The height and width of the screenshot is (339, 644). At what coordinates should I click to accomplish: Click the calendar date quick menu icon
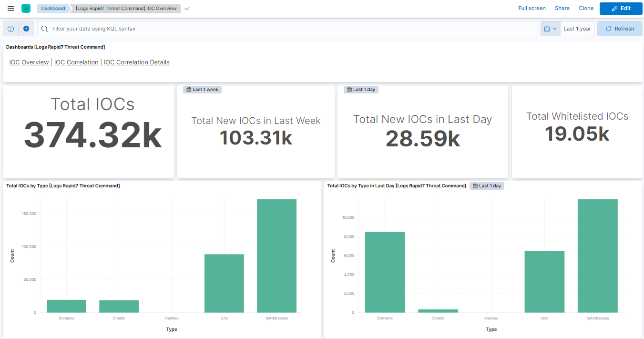[550, 29]
